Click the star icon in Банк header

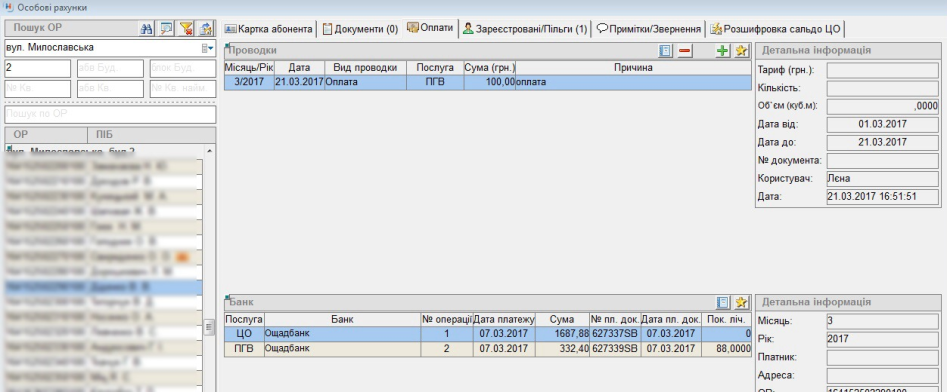pos(742,302)
